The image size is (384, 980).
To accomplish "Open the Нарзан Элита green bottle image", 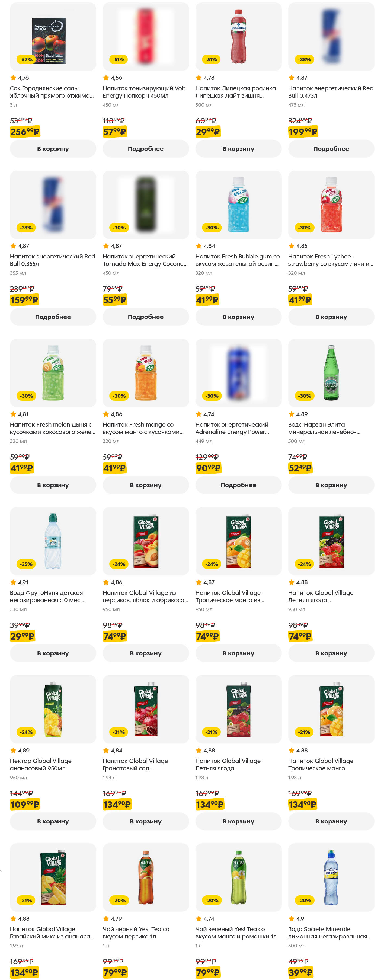I will [x=331, y=373].
